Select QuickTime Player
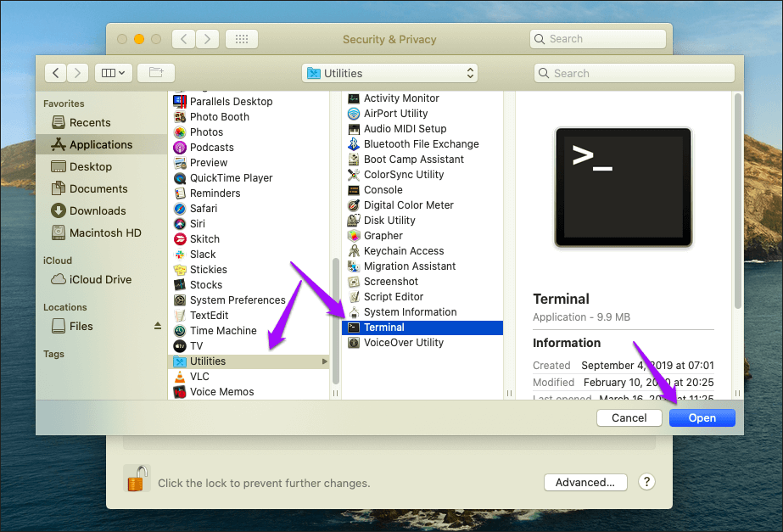Screen dimensions: 783x532 tap(249, 178)
